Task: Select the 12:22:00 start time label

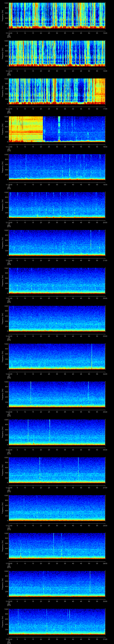Action: [9, 336]
